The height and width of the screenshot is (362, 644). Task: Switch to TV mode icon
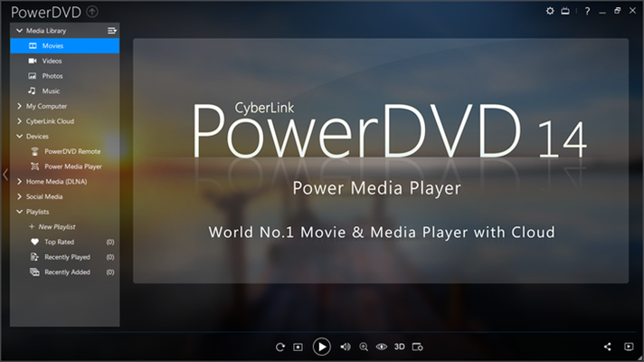click(565, 11)
